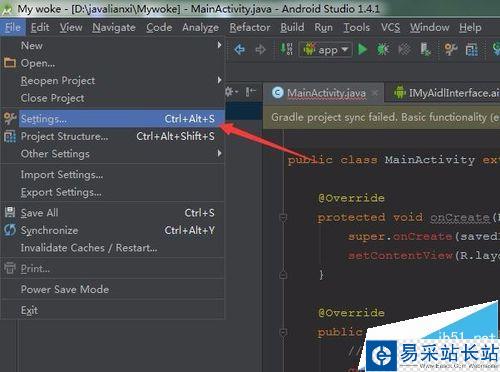Click the Forward navigation arrow icon

pyautogui.click(x=260, y=50)
